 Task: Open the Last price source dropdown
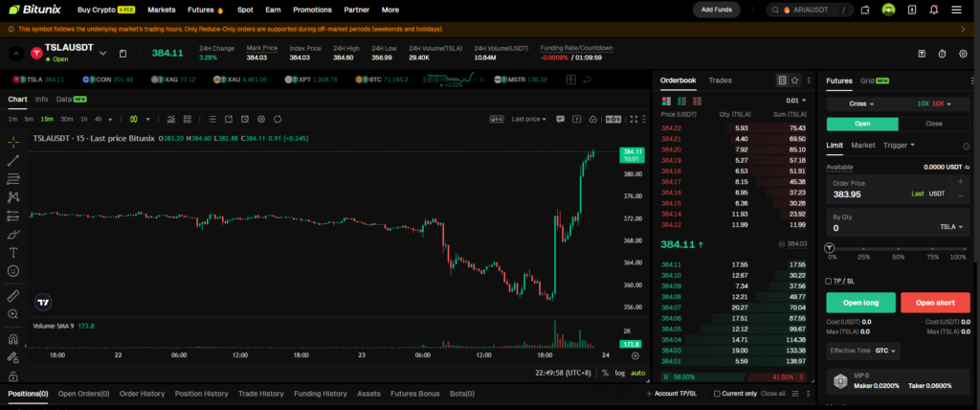[528, 119]
